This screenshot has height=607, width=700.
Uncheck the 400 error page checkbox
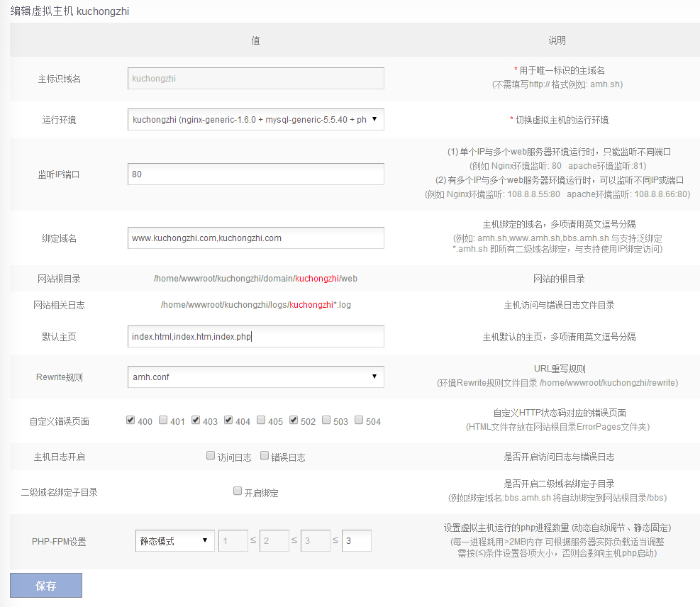[x=130, y=420]
